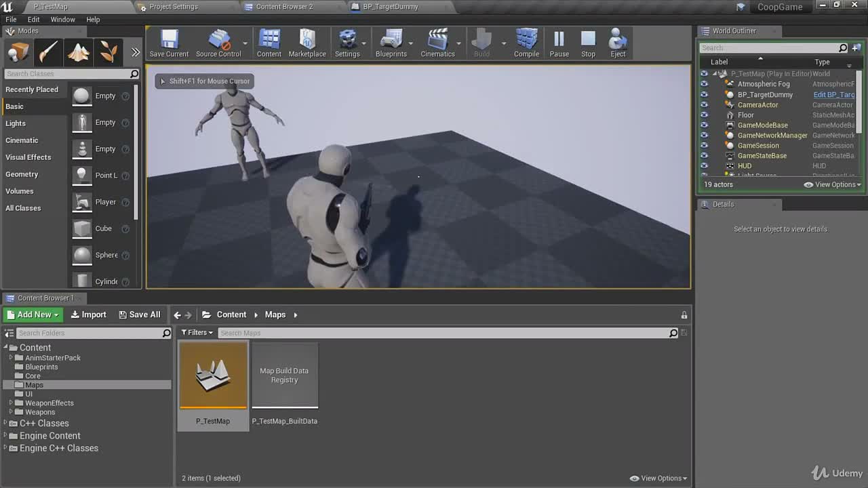Screen dimensions: 868x488
Task: Click the Save All button
Action: (139, 314)
